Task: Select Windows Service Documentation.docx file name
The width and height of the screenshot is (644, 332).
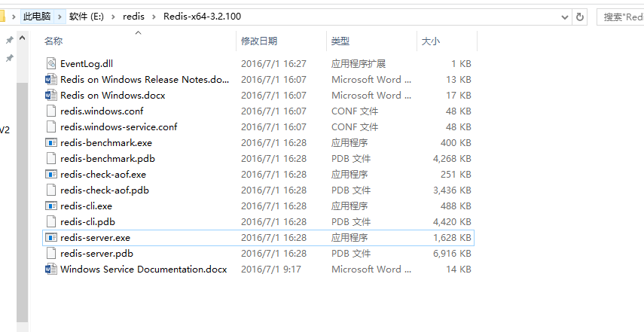Action: point(143,270)
